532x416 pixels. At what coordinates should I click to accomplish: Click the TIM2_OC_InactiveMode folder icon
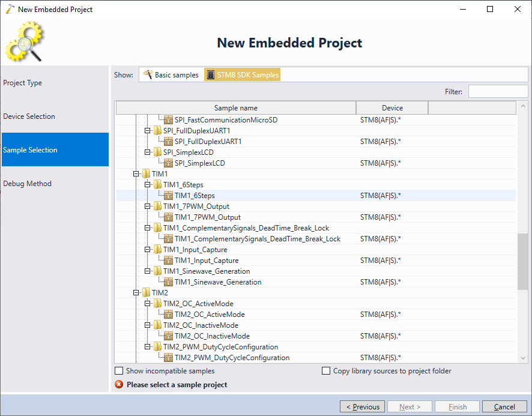157,325
